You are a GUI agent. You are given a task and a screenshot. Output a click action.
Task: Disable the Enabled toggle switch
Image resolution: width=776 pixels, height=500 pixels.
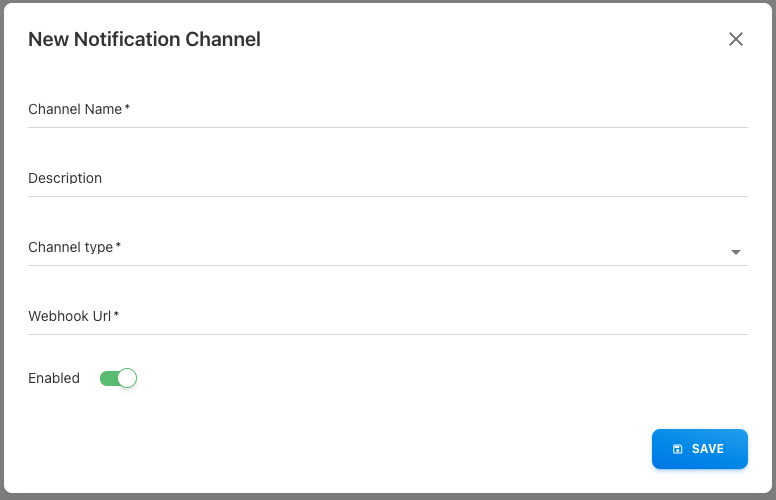coord(118,378)
